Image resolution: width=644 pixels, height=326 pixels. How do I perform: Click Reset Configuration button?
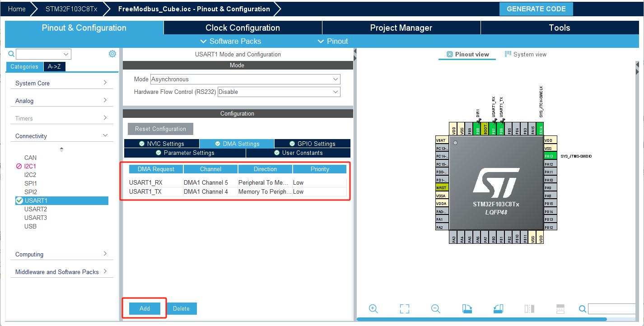point(160,129)
